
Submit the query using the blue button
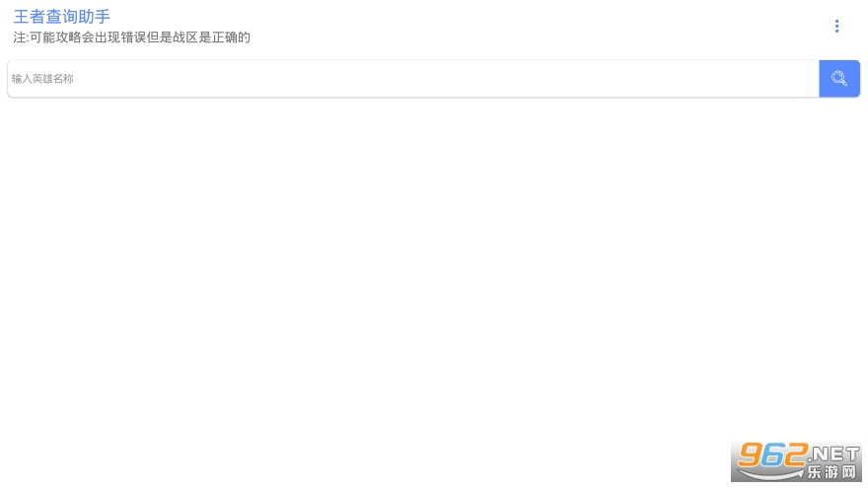(x=839, y=79)
